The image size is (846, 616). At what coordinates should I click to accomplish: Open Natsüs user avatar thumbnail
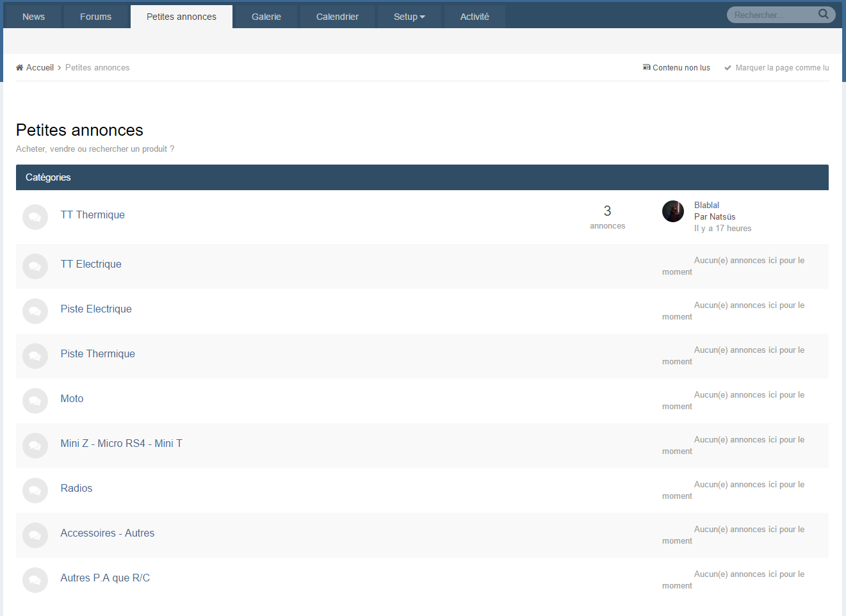point(672,211)
